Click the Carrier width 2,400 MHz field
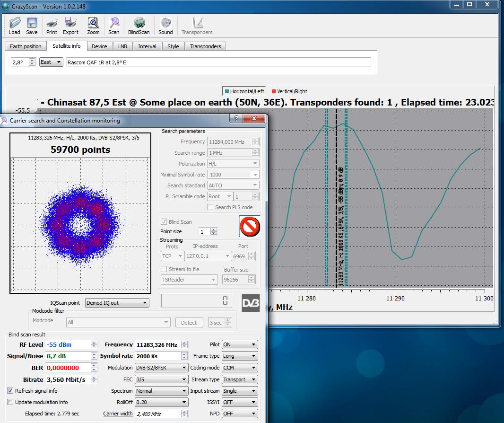 click(158, 414)
